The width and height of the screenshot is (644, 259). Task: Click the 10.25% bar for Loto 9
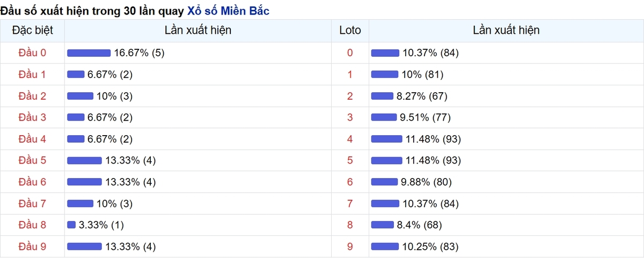[385, 246]
